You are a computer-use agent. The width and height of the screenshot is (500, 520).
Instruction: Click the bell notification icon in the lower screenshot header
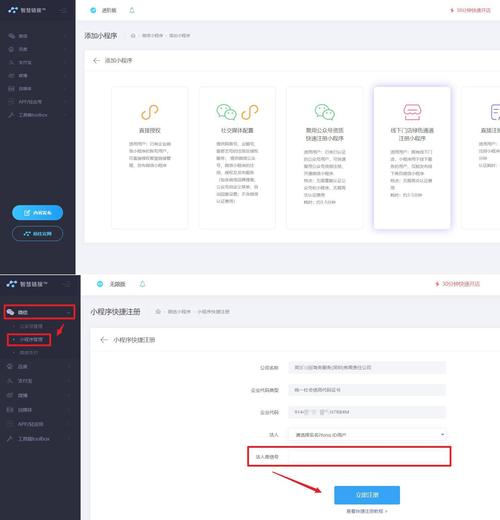coord(142,284)
